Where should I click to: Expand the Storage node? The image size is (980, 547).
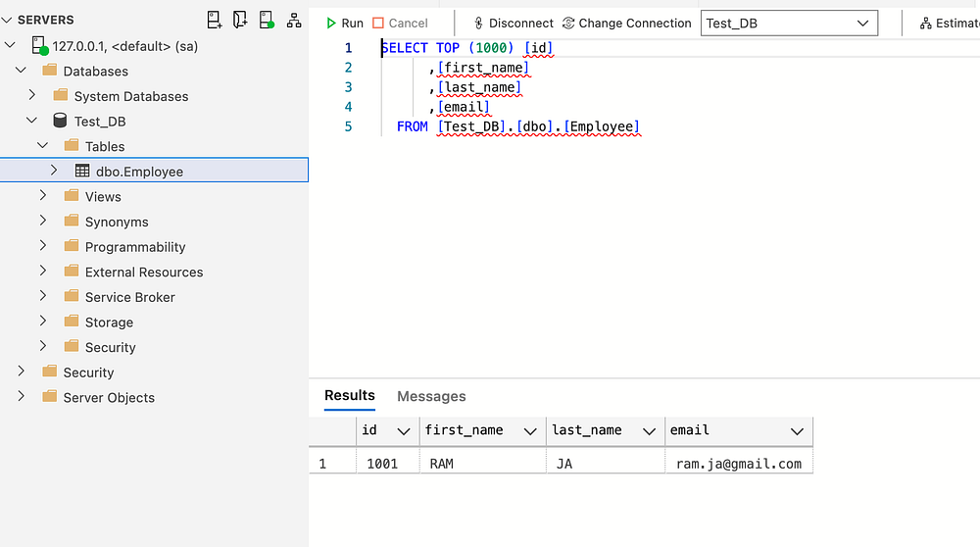42,322
